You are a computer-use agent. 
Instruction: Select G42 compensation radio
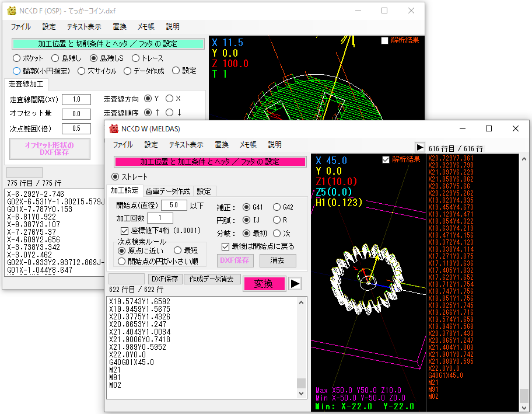point(277,207)
